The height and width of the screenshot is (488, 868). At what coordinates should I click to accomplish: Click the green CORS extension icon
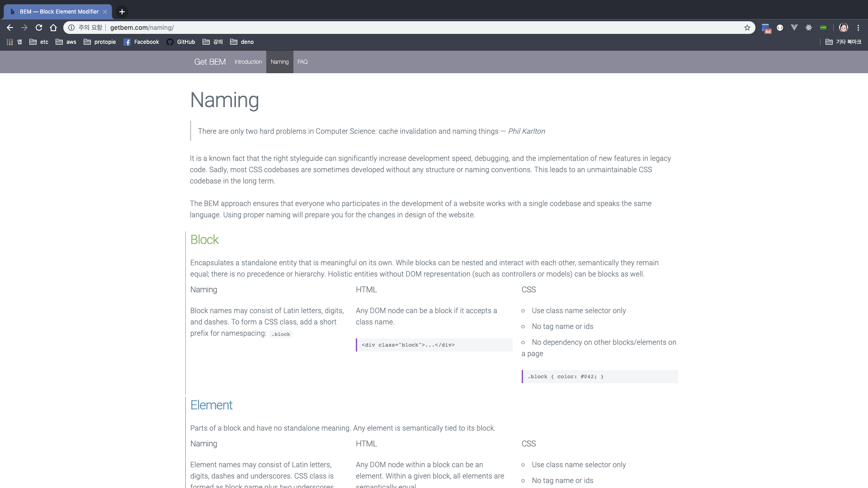pyautogui.click(x=823, y=28)
